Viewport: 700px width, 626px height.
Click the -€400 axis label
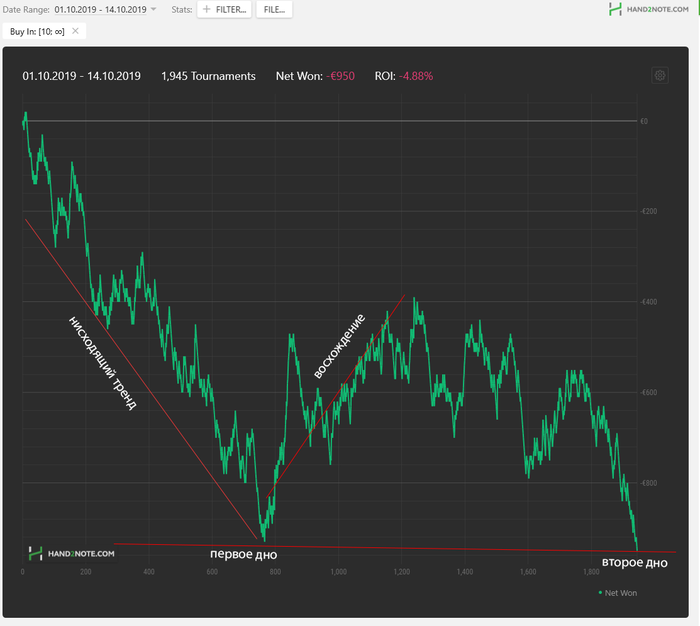649,302
